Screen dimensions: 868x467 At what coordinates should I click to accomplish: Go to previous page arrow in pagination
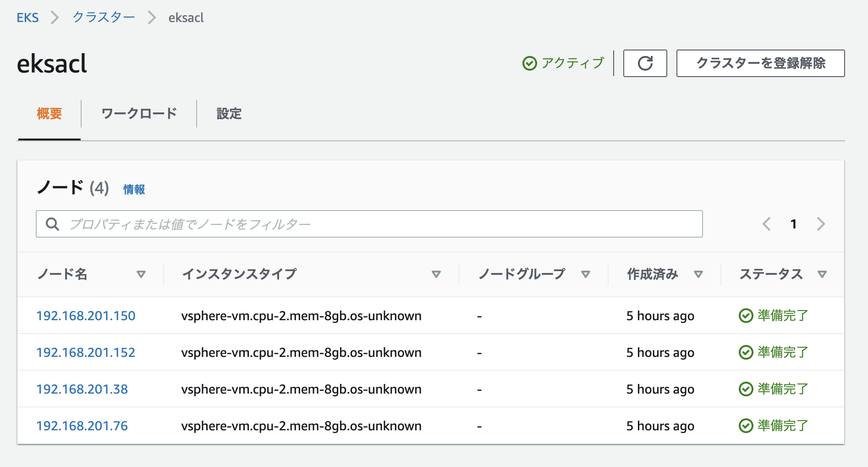pos(766,224)
